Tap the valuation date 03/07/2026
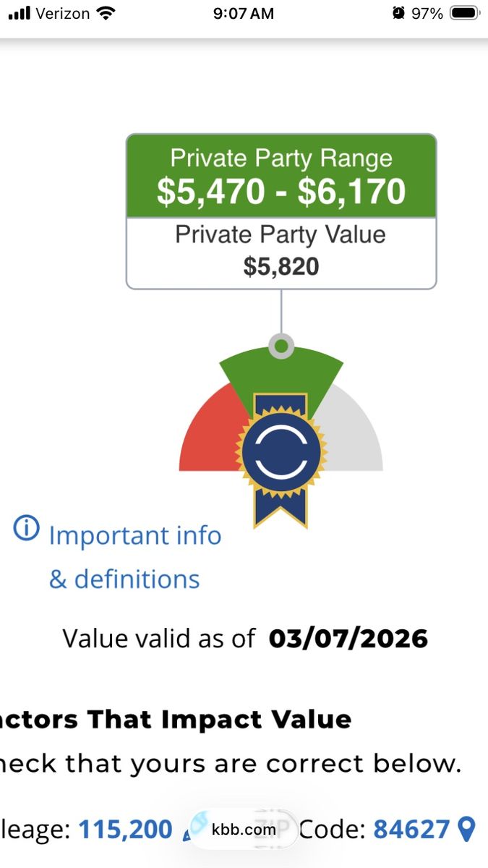This screenshot has width=488, height=868. click(x=348, y=639)
